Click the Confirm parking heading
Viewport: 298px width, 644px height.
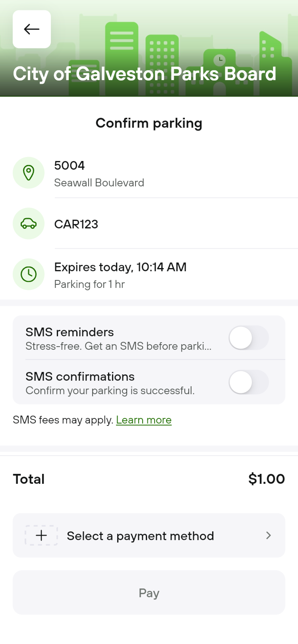point(149,123)
